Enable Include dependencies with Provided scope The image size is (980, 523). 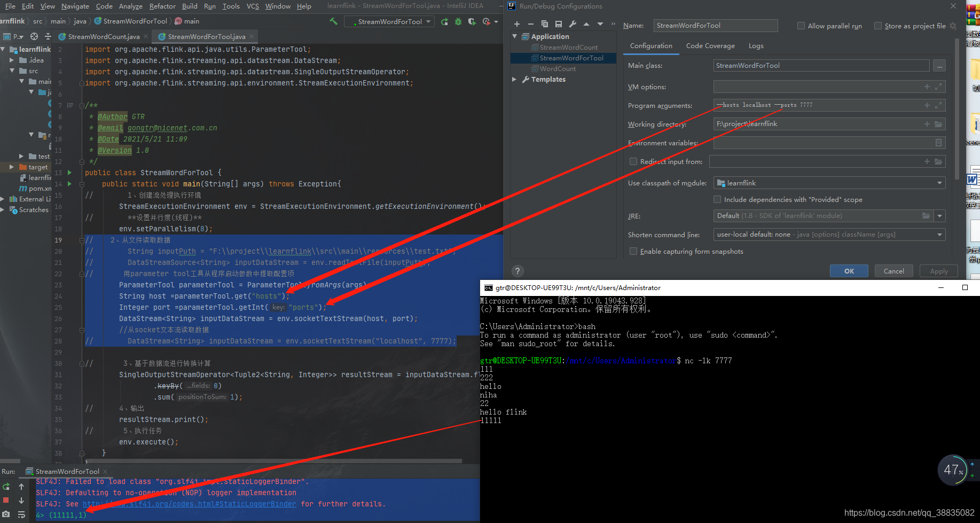tap(717, 199)
